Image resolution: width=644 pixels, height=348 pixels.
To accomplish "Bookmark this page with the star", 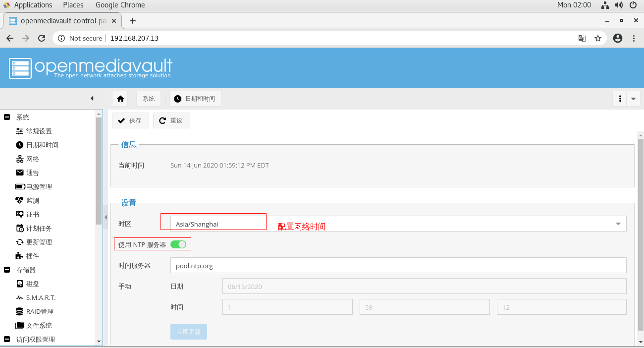I will pyautogui.click(x=598, y=38).
